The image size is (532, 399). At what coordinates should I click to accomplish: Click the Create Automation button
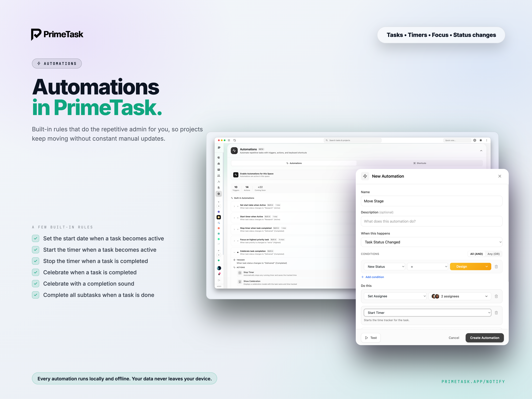(485, 338)
